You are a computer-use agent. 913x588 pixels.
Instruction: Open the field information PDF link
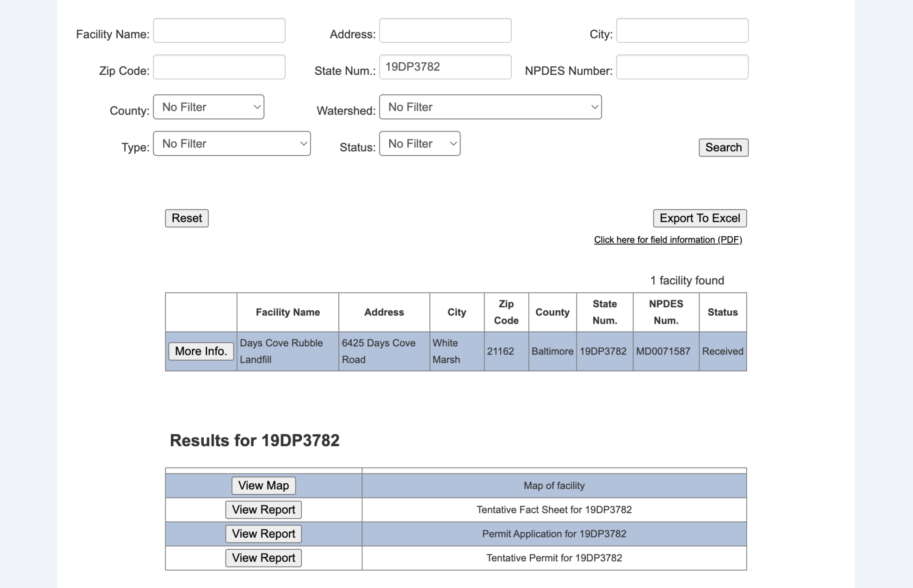668,240
